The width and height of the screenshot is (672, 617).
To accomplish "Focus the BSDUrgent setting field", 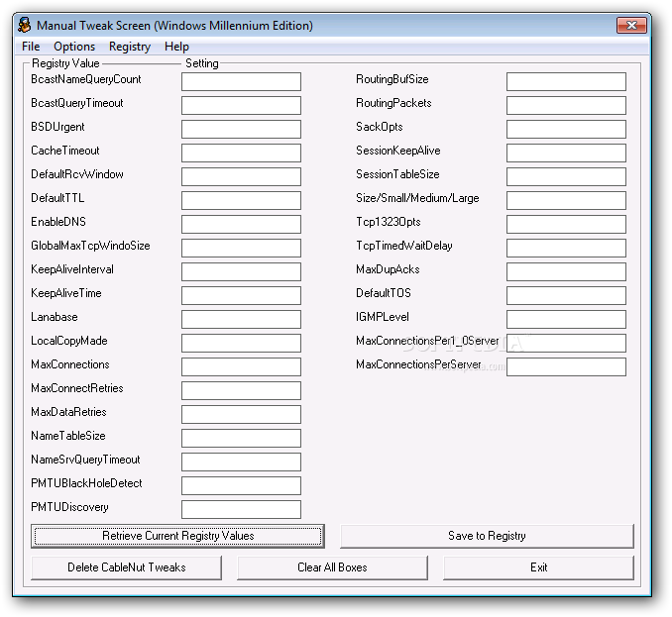I will (241, 129).
